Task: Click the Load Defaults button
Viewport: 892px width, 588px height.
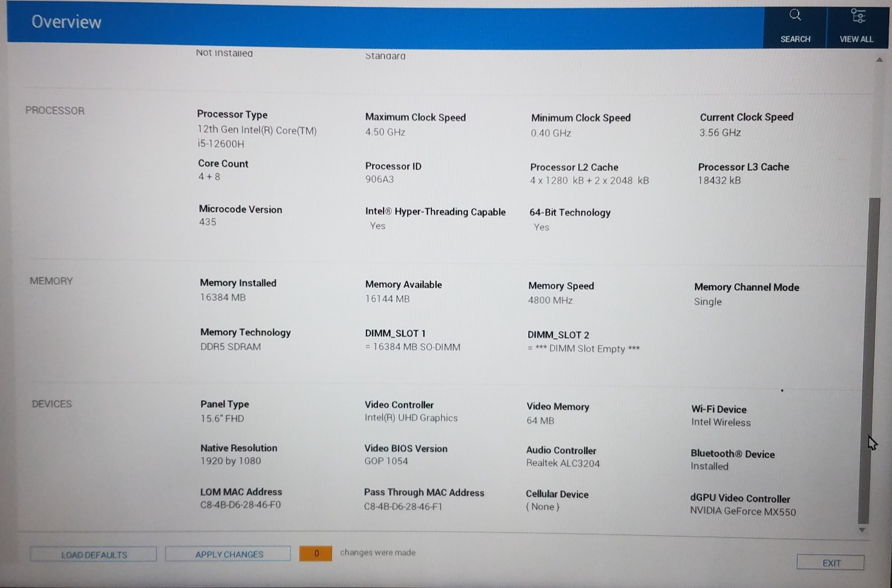Action: (x=93, y=555)
